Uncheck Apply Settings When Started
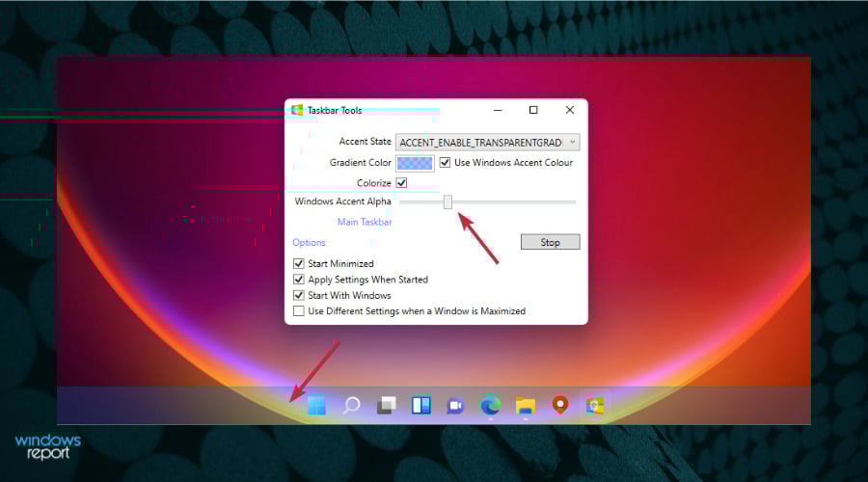 [299, 280]
